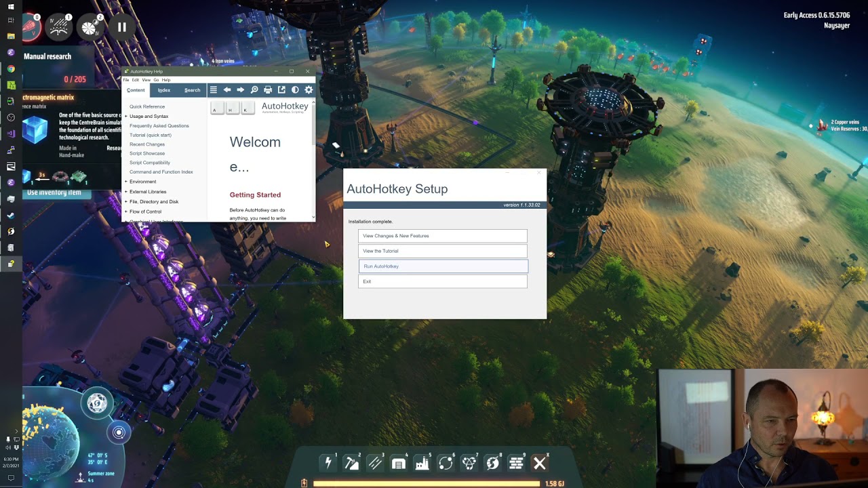Expand the Flow of Control node

click(x=125, y=211)
